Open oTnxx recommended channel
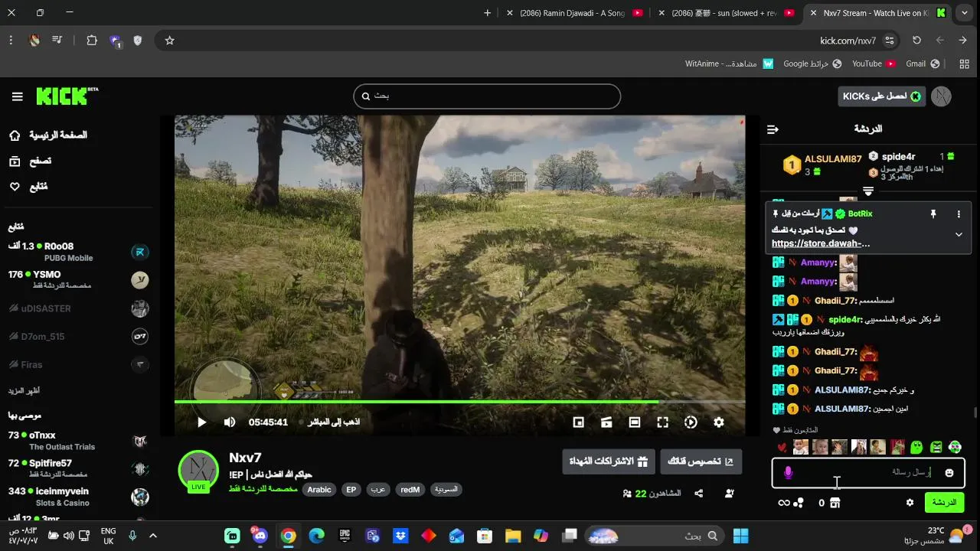This screenshot has width=980, height=551. pyautogui.click(x=78, y=440)
